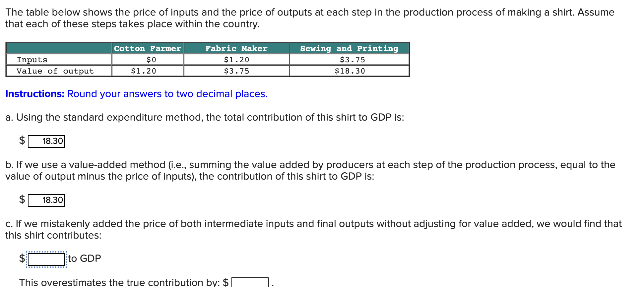The height and width of the screenshot is (287, 644).
Task: Click the answer field showing 18.30 for part a
Action: pyautogui.click(x=46, y=141)
